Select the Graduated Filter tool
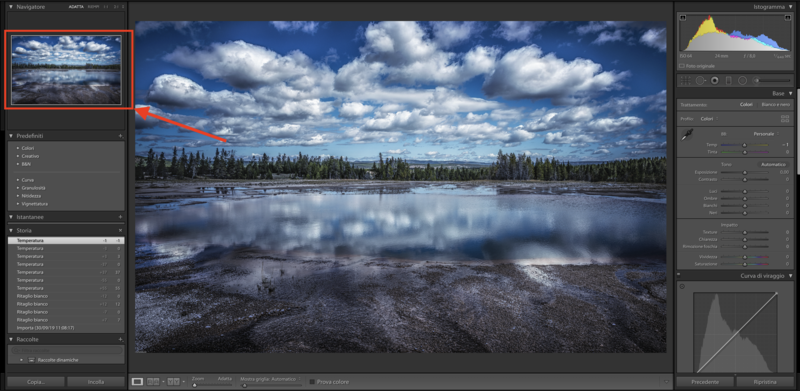Image resolution: width=800 pixels, height=391 pixels. 729,80
